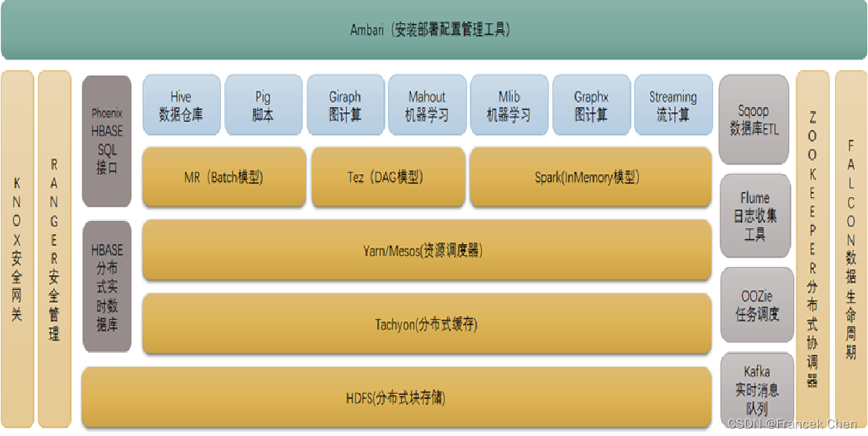Screen dimensions: 868x436
Task: Select the Giraph graph computing box
Action: pyautogui.click(x=345, y=106)
